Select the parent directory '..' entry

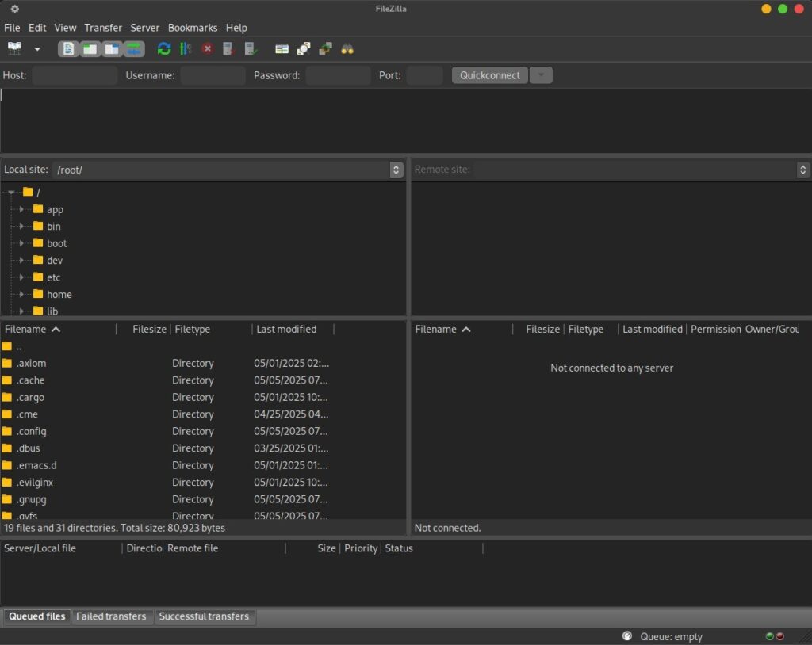pyautogui.click(x=19, y=346)
